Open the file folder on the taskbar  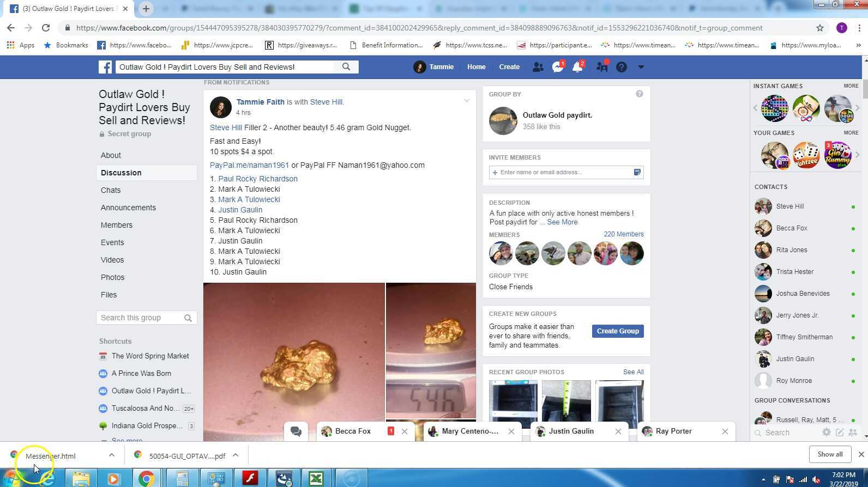pos(81,478)
